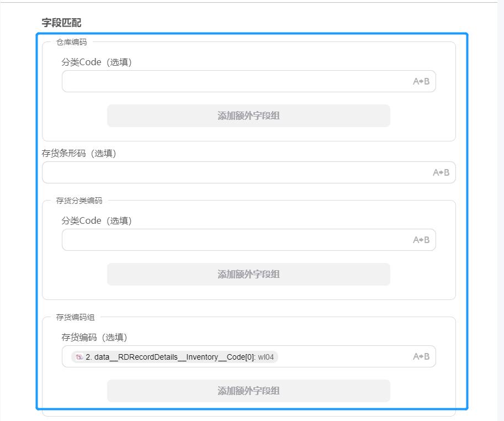
Task: Click 添加额外字段组 in the 存货编码组 section
Action: pyautogui.click(x=248, y=391)
